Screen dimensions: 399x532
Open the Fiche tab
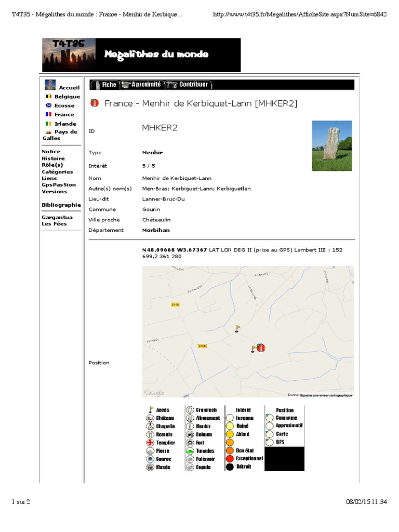pyautogui.click(x=105, y=85)
